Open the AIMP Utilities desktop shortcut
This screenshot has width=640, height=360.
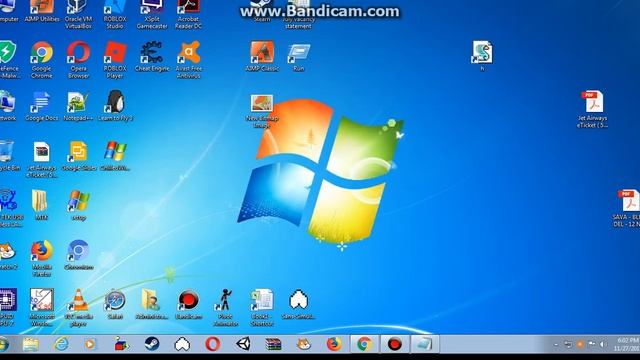[42, 11]
